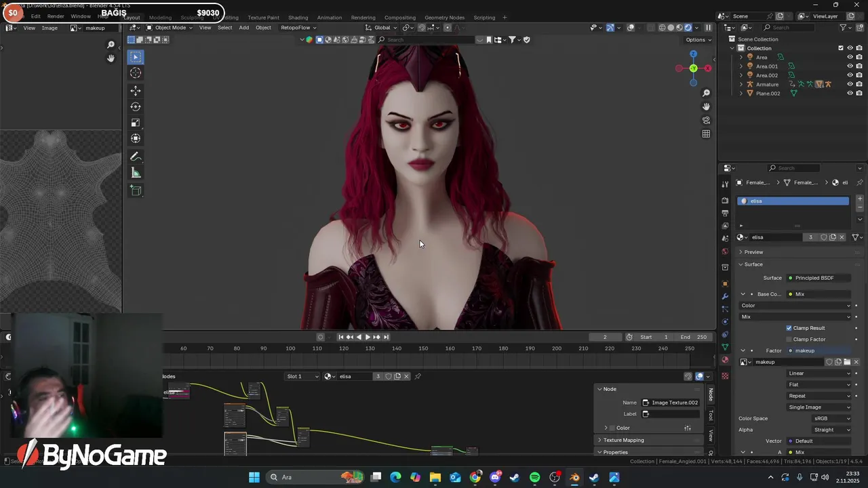Open the Texture properties tab

(x=725, y=376)
